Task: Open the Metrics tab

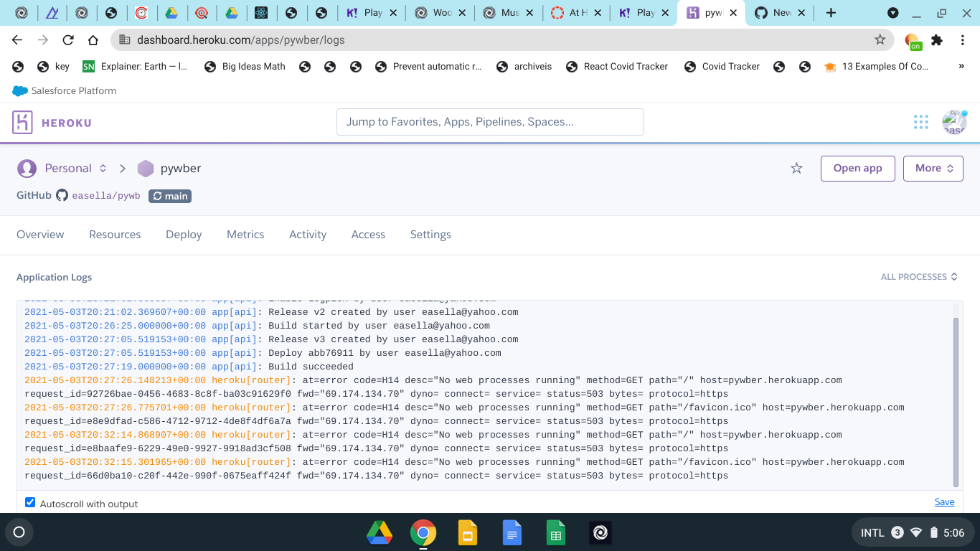Action: [245, 235]
